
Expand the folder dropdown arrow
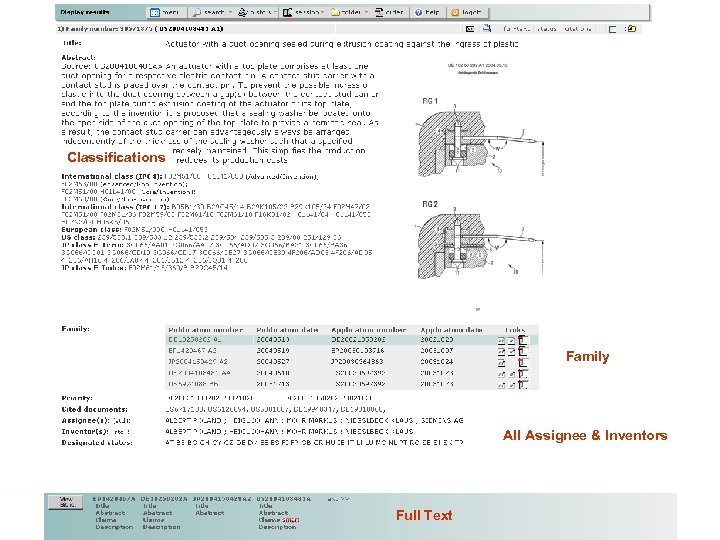tap(366, 12)
